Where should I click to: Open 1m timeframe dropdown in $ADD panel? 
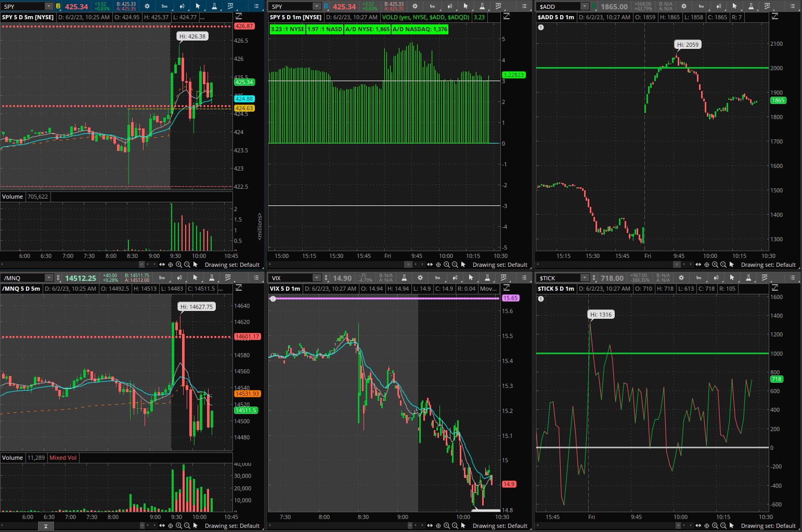click(701, 6)
